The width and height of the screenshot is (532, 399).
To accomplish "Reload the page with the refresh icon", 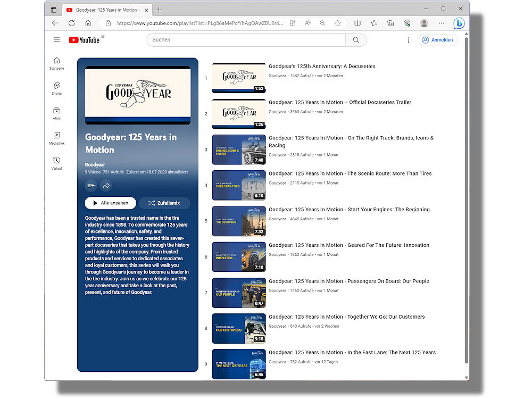I will click(x=72, y=23).
